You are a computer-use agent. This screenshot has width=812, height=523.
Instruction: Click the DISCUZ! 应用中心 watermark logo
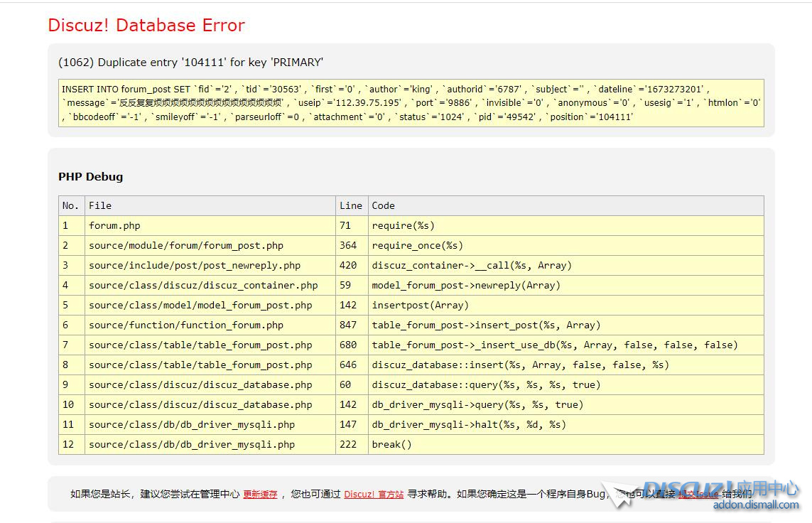click(720, 489)
